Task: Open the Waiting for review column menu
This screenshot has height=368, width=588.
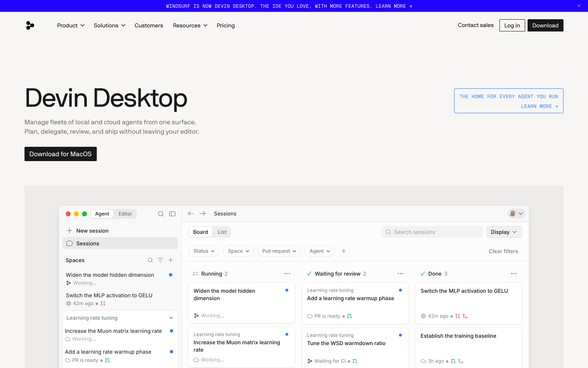Action: (x=400, y=274)
